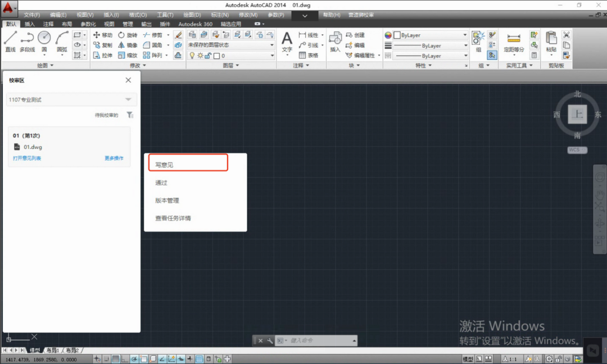Toggle group selection icon in 组 panel
Image resolution: width=607 pixels, height=364 pixels.
[492, 55]
